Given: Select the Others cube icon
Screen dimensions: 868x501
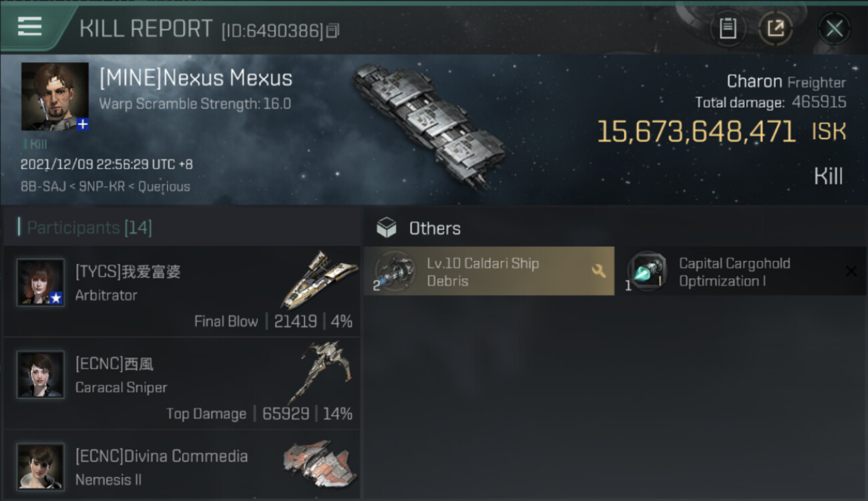Looking at the screenshot, I should (x=387, y=228).
